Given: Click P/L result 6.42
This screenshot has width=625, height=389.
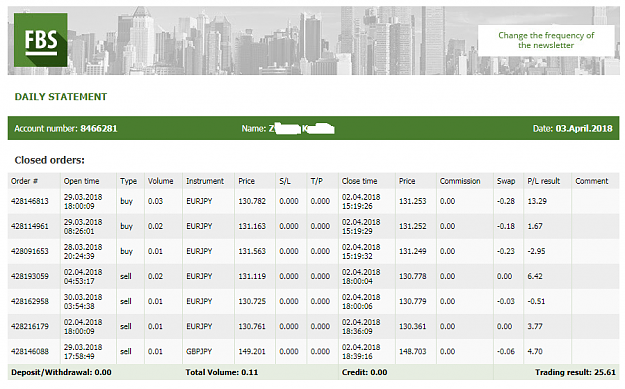Looking at the screenshot, I should (535, 276).
